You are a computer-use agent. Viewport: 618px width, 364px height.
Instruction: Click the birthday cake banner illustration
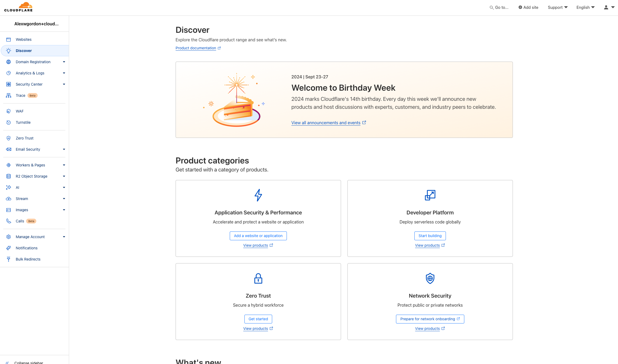click(234, 100)
